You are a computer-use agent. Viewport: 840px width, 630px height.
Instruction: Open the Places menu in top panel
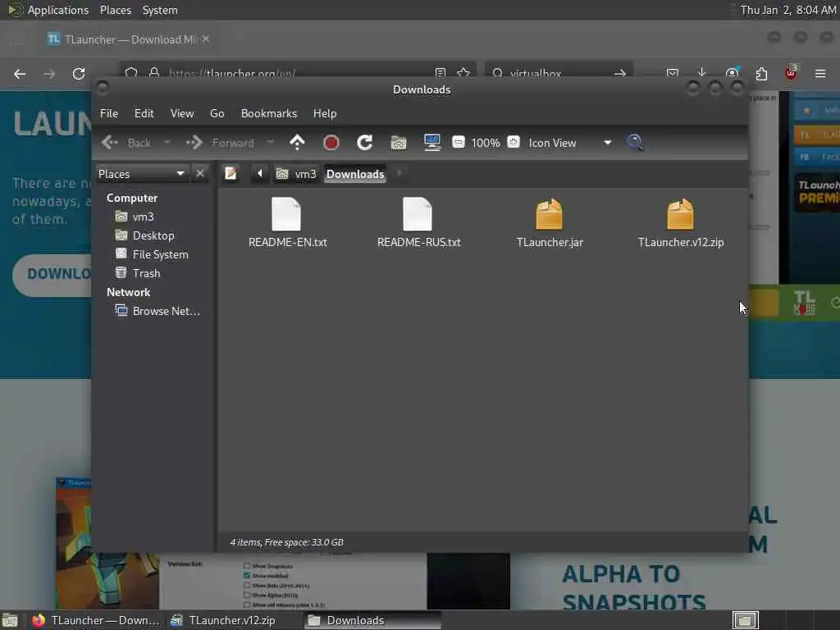[115, 10]
